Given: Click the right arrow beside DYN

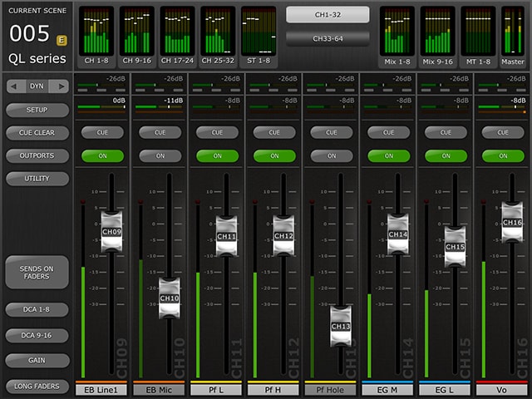Looking at the screenshot, I should click(60, 86).
